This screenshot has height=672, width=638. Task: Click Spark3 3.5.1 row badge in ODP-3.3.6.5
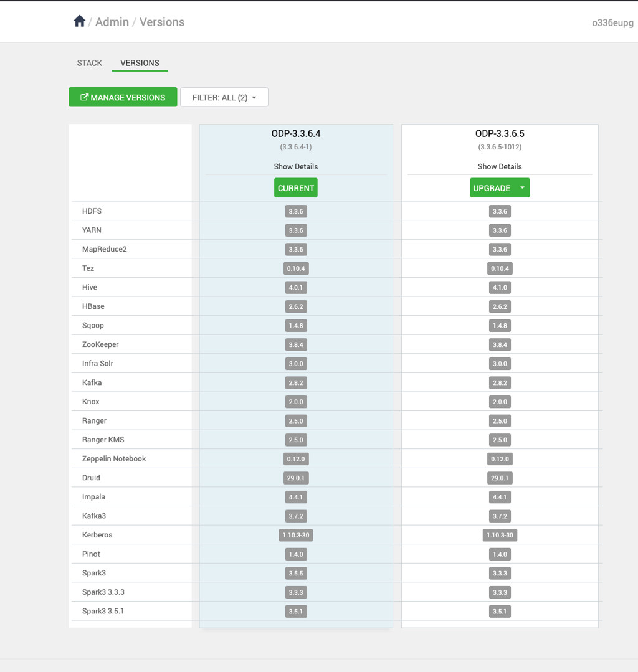500,612
